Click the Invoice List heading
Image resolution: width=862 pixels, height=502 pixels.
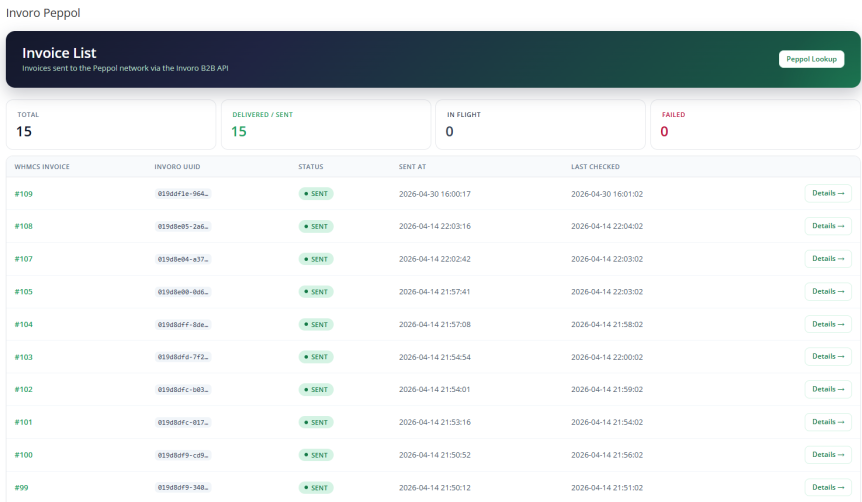click(x=59, y=53)
